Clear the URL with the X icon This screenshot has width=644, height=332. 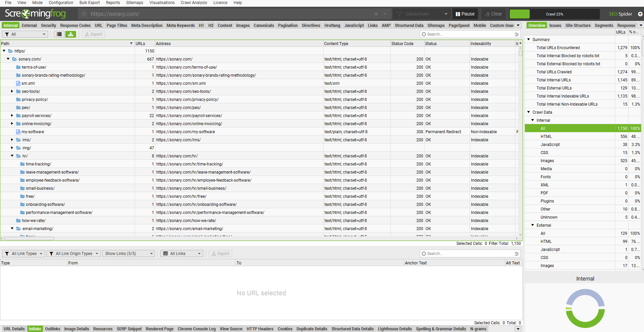(376, 14)
